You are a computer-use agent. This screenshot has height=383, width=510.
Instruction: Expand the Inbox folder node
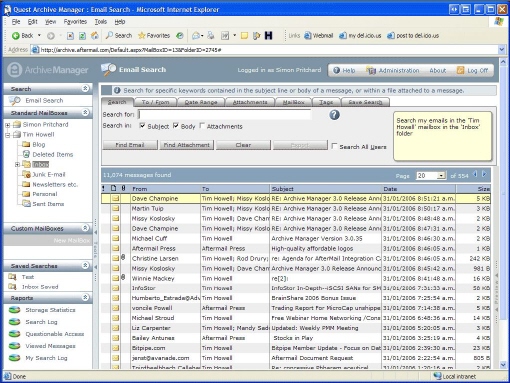(17, 164)
